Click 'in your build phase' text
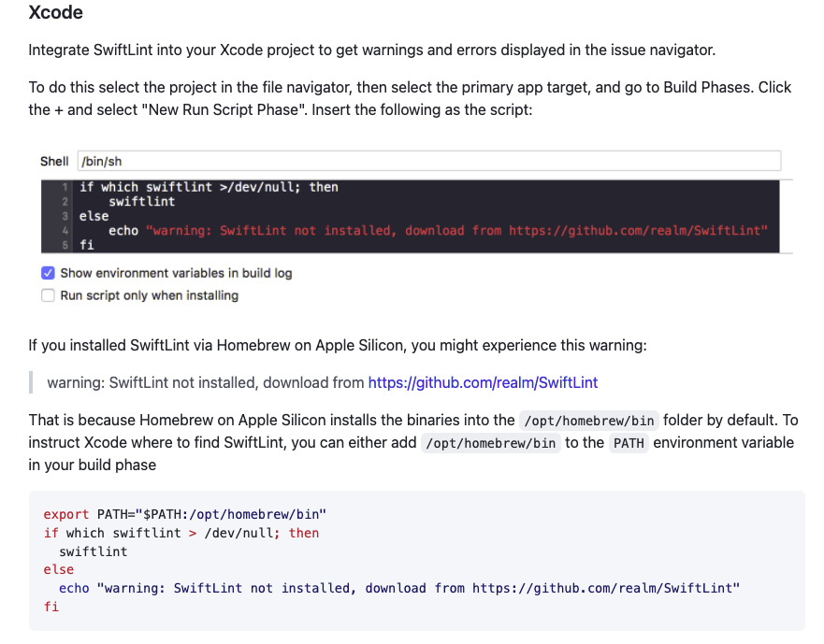824x644 pixels. tap(93, 465)
